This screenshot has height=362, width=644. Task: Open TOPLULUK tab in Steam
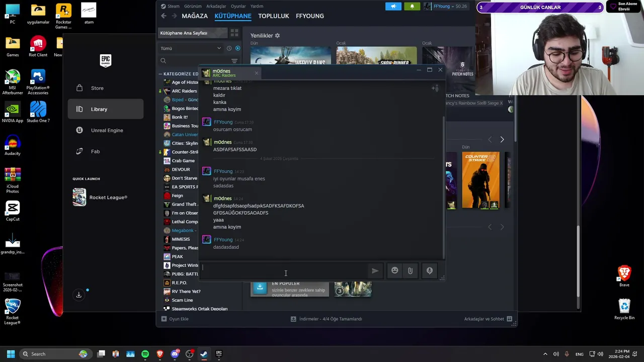point(274,16)
